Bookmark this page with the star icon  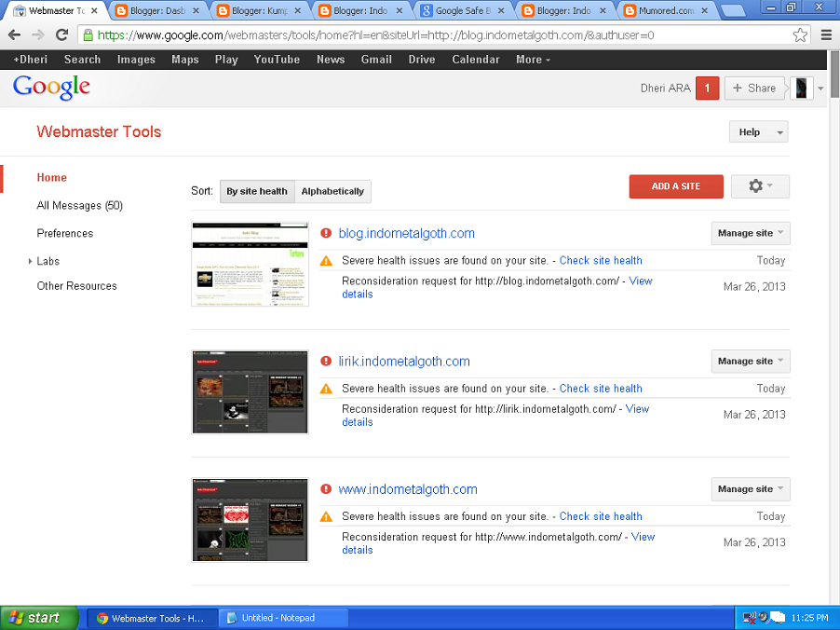[x=800, y=35]
